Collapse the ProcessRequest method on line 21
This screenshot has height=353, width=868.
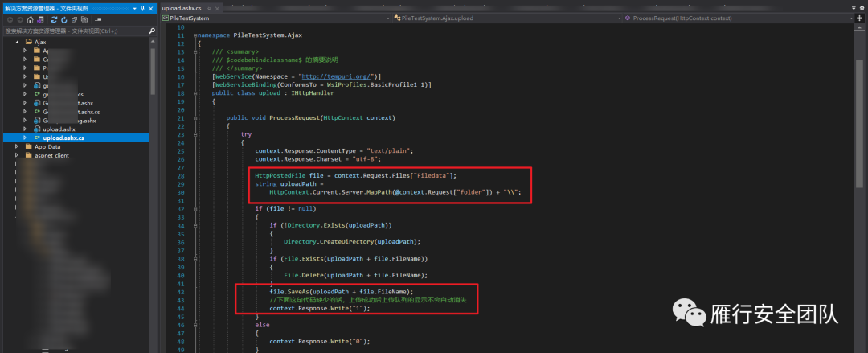pos(195,118)
